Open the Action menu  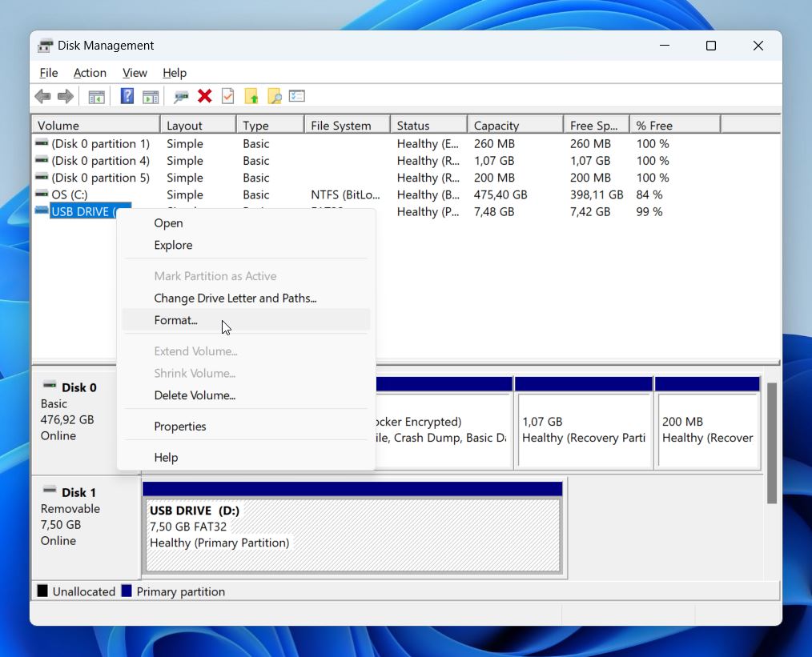click(90, 73)
